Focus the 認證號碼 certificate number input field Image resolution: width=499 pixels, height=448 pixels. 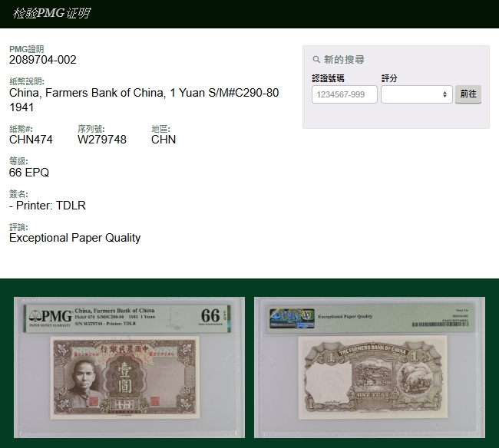point(345,94)
